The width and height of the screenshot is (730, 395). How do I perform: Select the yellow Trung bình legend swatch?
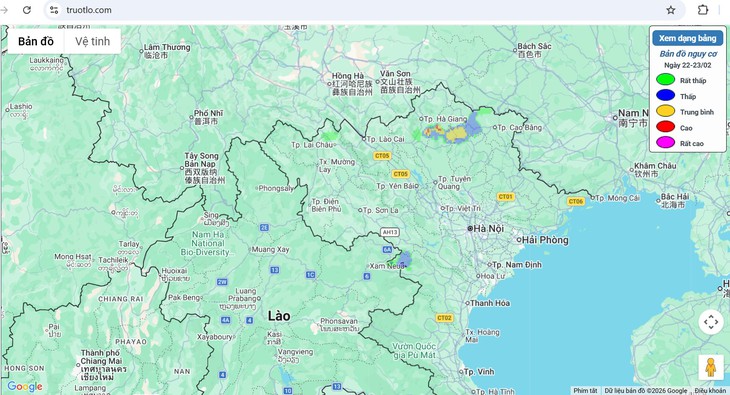pyautogui.click(x=665, y=111)
